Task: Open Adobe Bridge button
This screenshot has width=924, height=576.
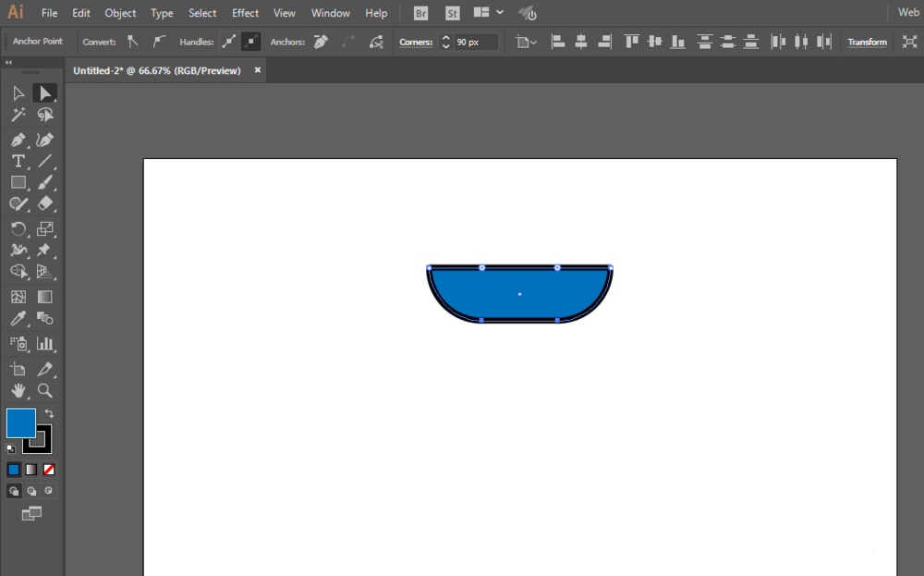Action: click(x=420, y=13)
